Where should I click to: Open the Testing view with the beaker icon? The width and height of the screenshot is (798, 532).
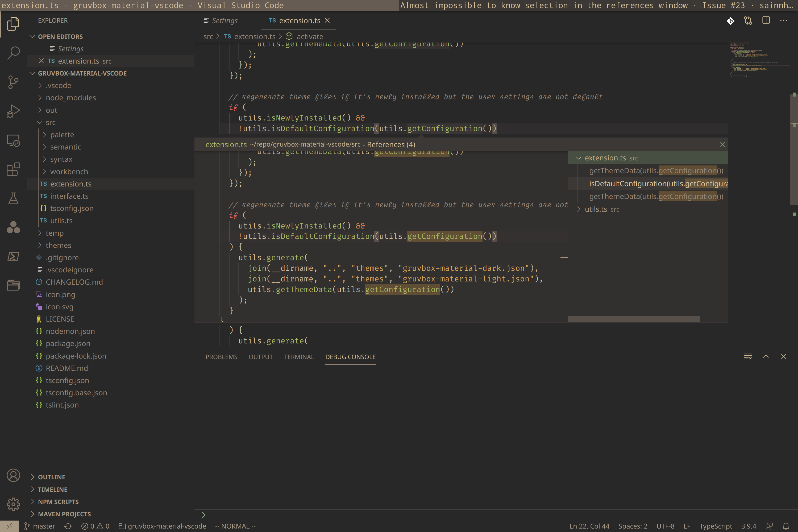(x=13, y=198)
